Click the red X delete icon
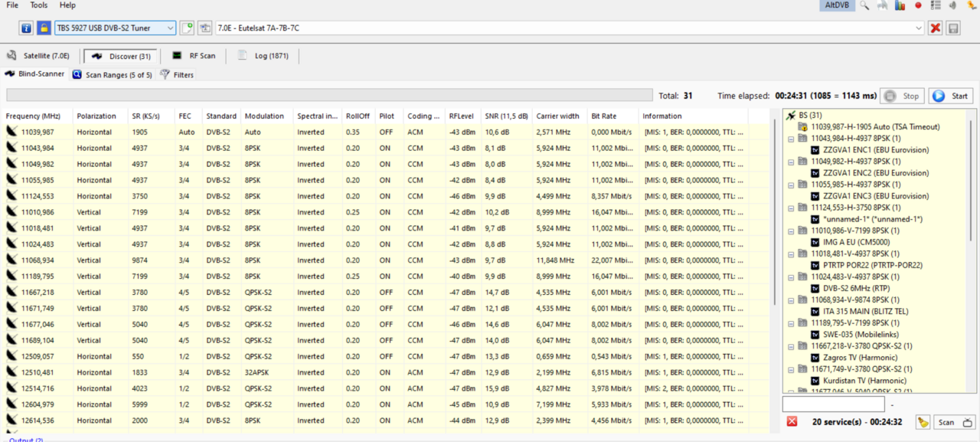 pos(935,28)
